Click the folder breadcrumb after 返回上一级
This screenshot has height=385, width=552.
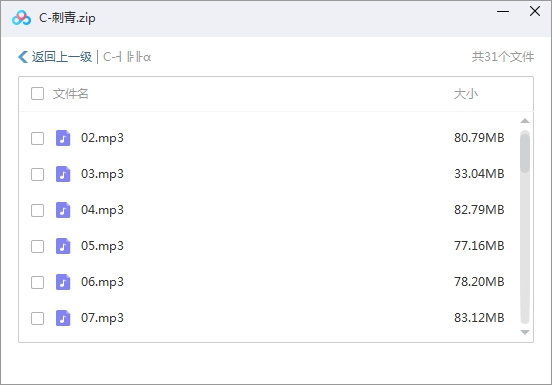pos(127,57)
